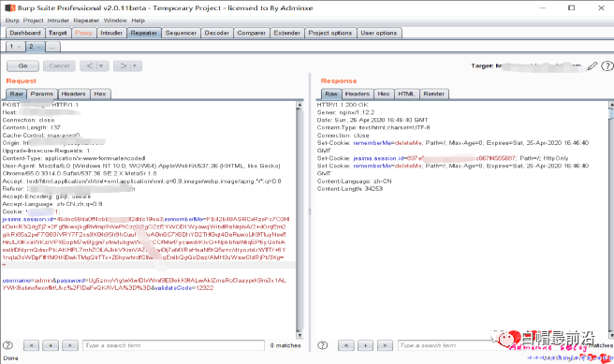This screenshot has width=614, height=364.
Task: Go to previous match in response search
Action: (x=346, y=345)
